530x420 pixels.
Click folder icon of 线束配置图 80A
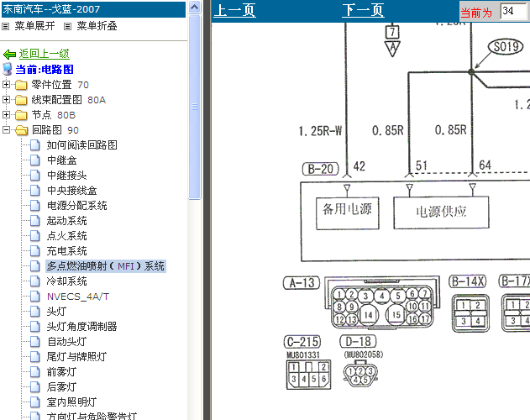coord(21,100)
